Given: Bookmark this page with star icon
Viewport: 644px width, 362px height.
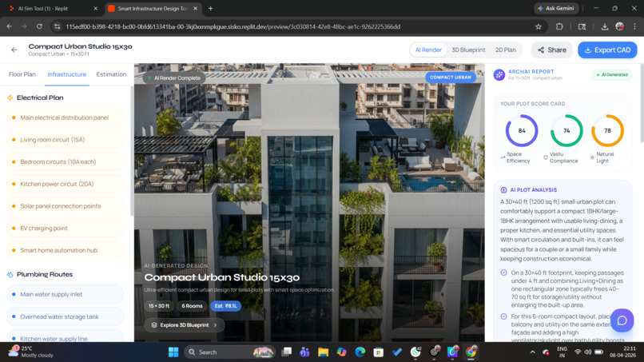Looking at the screenshot, I should 539,26.
